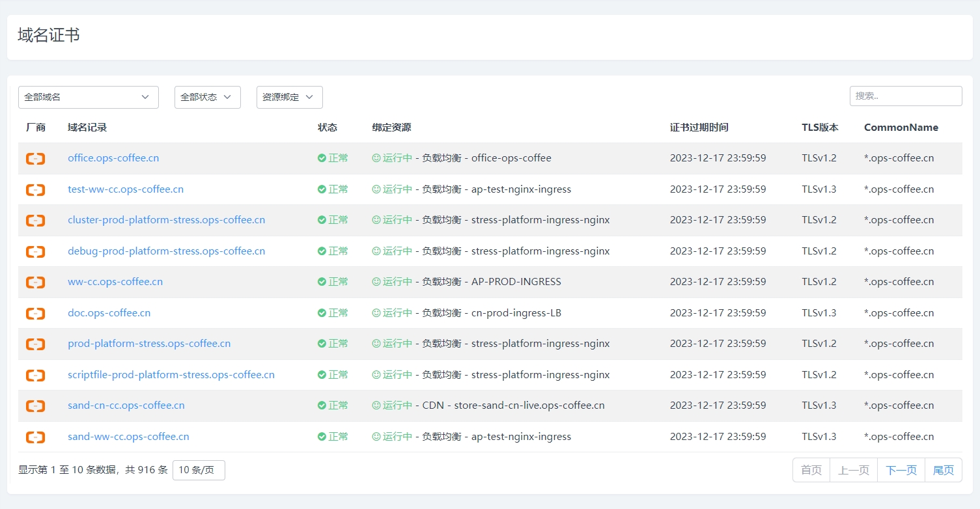Open the cluster-prod-platform-stress.ops-coffee.cn domain link
The width and height of the screenshot is (980, 509).
(166, 220)
